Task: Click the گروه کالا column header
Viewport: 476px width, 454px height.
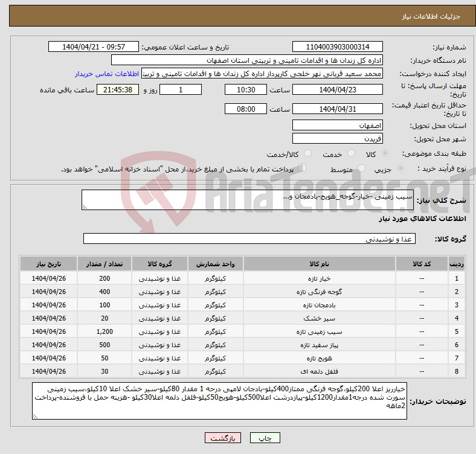Action: click(159, 264)
